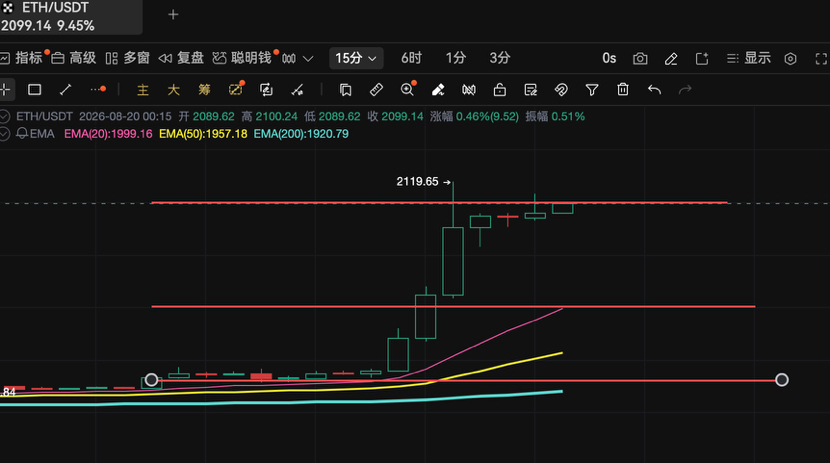The width and height of the screenshot is (830, 463).
Task: Click the line-with-points drawing icon
Action: pyautogui.click(x=297, y=90)
